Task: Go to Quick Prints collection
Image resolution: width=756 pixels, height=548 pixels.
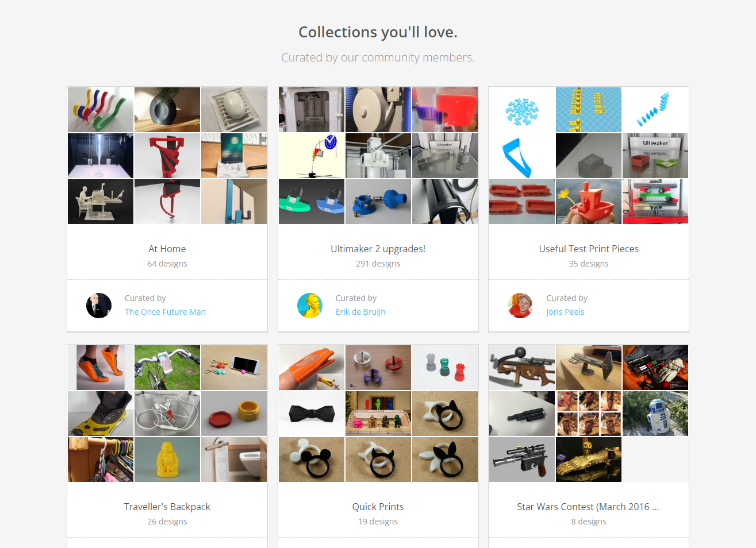Action: point(378,507)
